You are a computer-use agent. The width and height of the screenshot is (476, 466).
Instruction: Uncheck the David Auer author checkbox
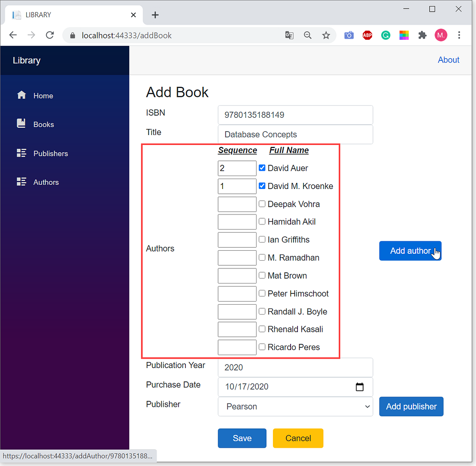(x=262, y=168)
